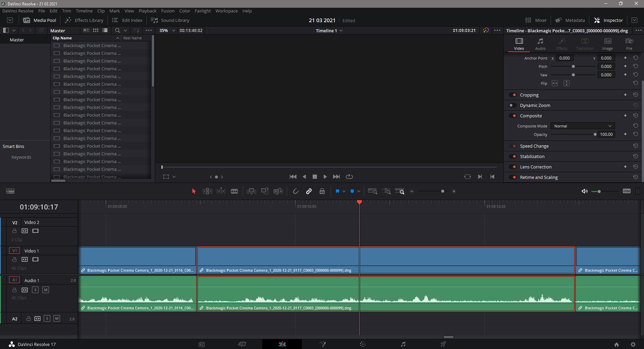This screenshot has height=349, width=644.
Task: Toggle Position Lock padlock icon
Action: point(322,191)
